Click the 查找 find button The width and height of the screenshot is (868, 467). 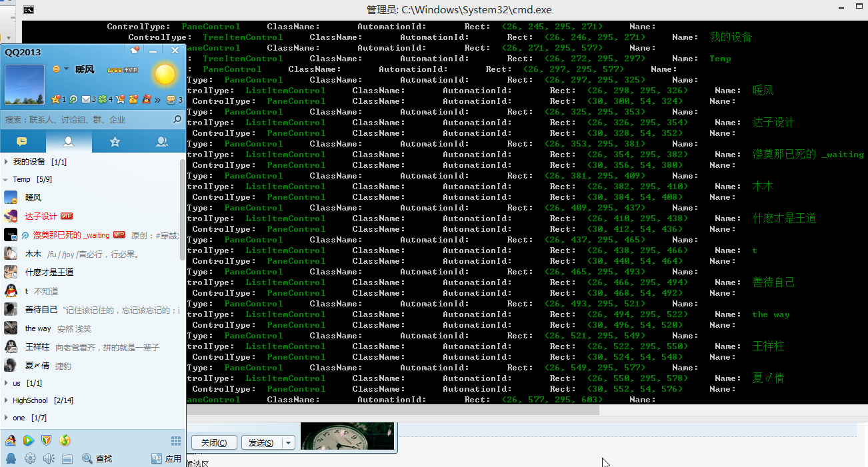point(97,458)
